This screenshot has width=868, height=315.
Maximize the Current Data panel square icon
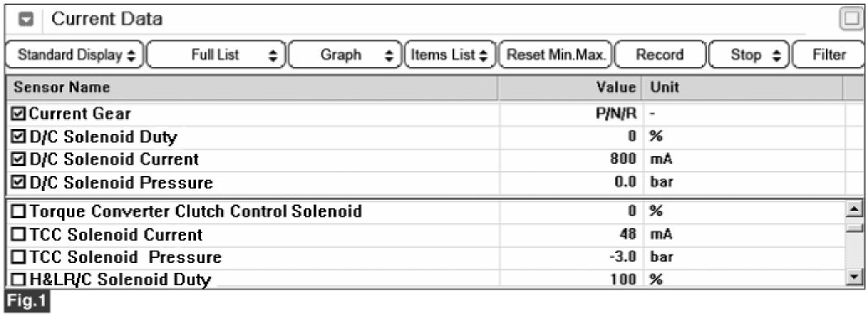click(x=850, y=19)
